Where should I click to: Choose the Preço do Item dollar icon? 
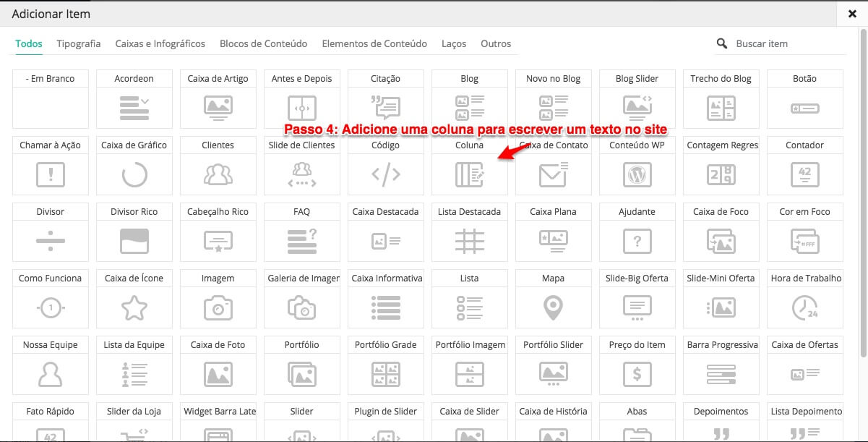click(x=637, y=374)
